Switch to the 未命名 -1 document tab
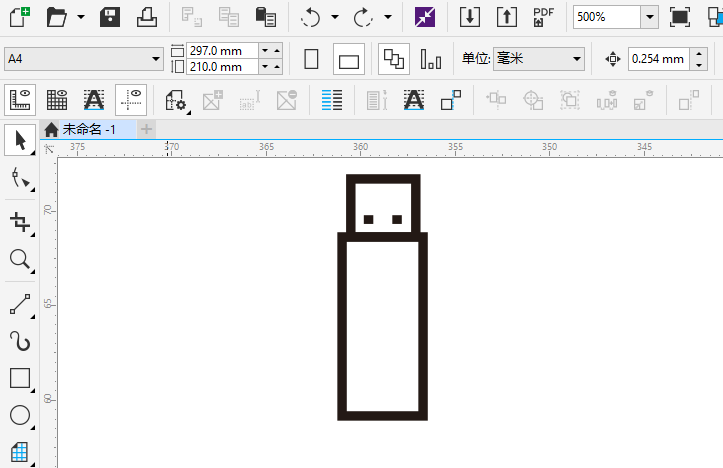Viewport: 723px width, 468px height. [x=88, y=129]
